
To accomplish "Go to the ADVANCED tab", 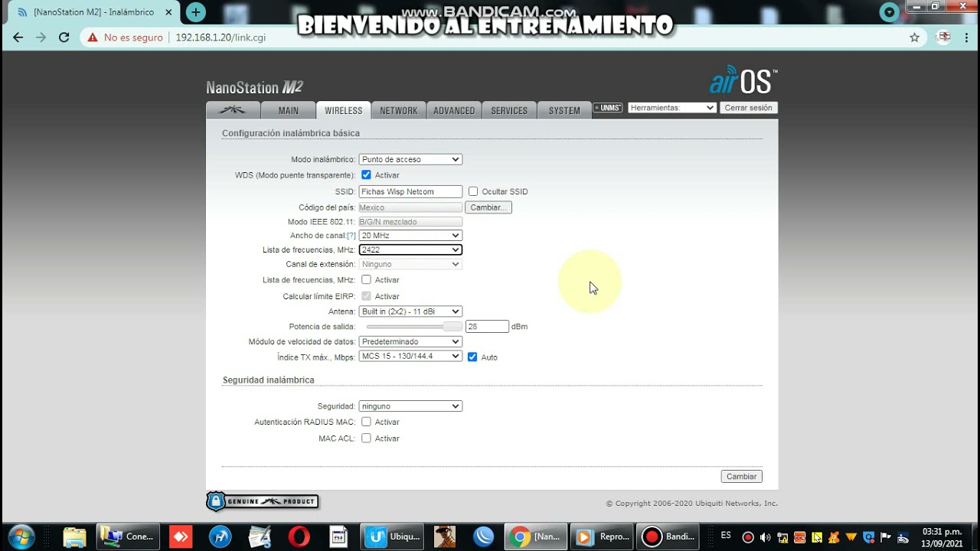I will click(454, 110).
